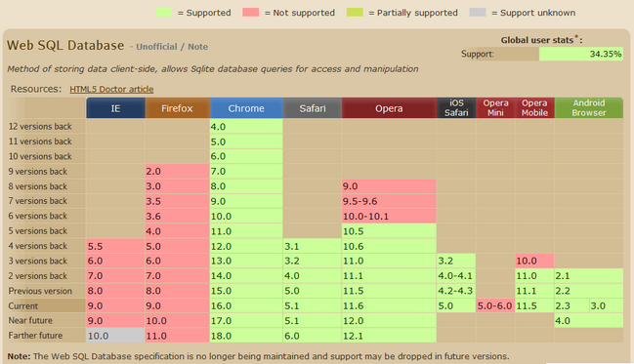
Task: Click the green Supported legend swatch
Action: pyautogui.click(x=164, y=13)
